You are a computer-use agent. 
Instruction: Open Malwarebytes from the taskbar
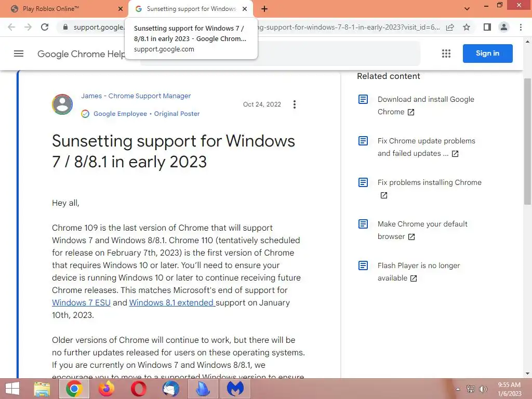[x=235, y=389]
